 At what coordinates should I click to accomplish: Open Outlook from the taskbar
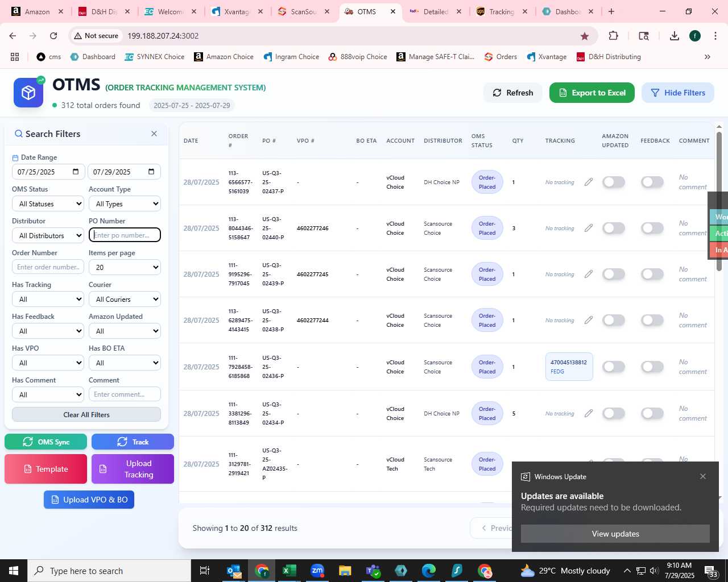point(234,571)
